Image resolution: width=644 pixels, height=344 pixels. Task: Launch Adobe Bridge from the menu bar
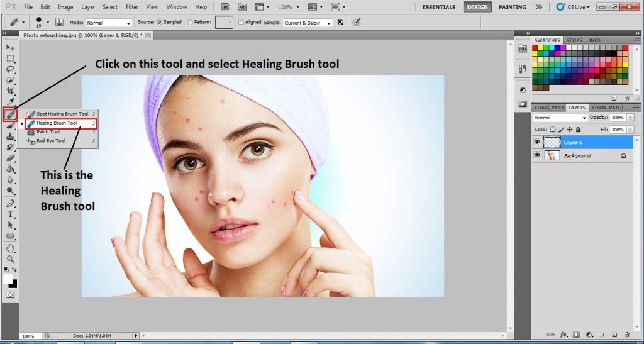click(x=225, y=7)
